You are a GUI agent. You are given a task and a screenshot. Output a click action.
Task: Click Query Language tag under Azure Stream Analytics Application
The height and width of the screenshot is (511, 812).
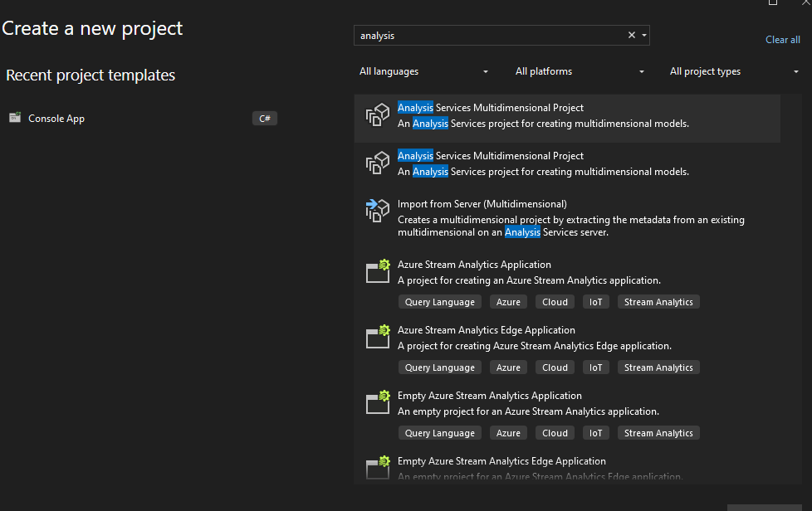pos(440,302)
